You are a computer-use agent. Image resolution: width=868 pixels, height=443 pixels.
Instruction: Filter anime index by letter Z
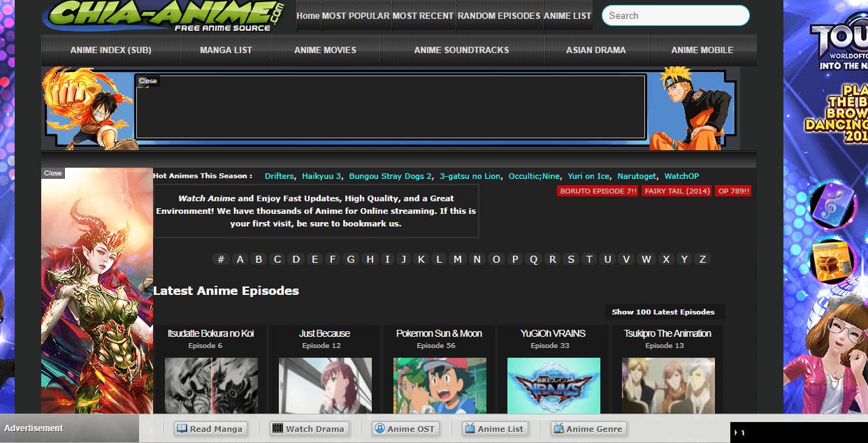702,259
